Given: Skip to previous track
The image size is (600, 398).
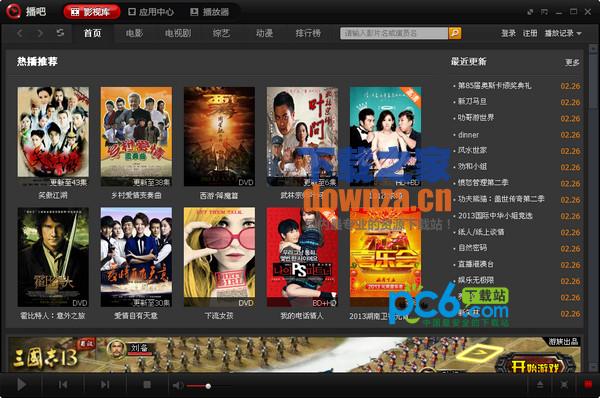Looking at the screenshot, I should (x=64, y=385).
